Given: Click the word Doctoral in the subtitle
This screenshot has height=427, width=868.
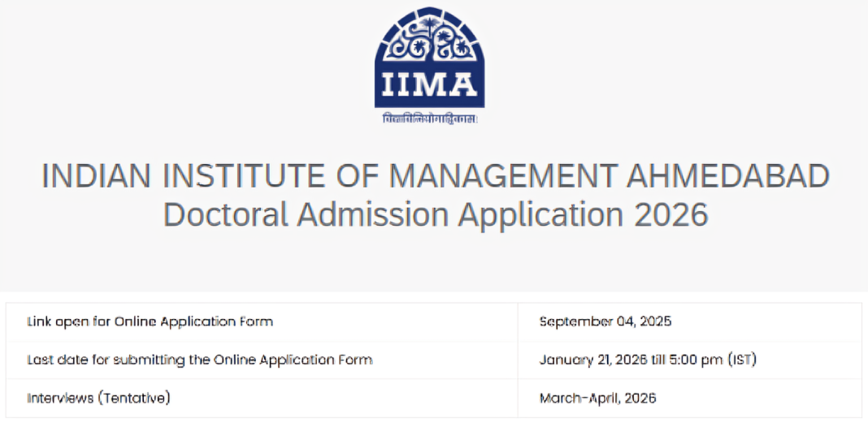Looking at the screenshot, I should click(226, 214).
